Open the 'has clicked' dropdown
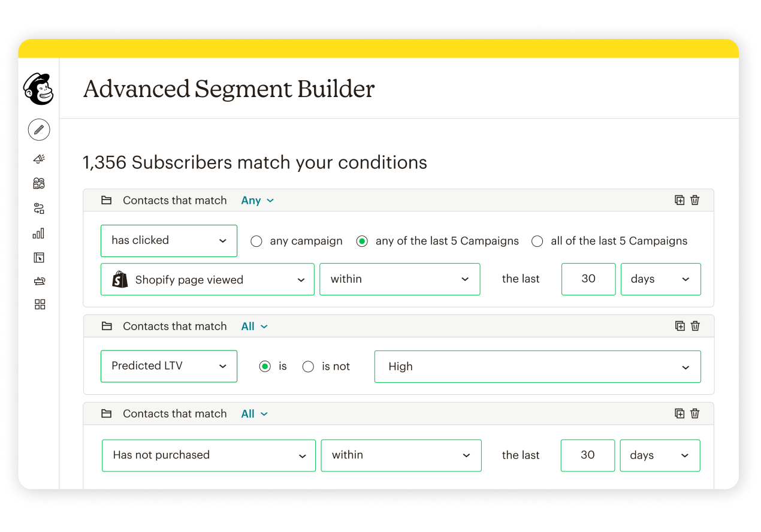The width and height of the screenshot is (761, 532). [169, 241]
